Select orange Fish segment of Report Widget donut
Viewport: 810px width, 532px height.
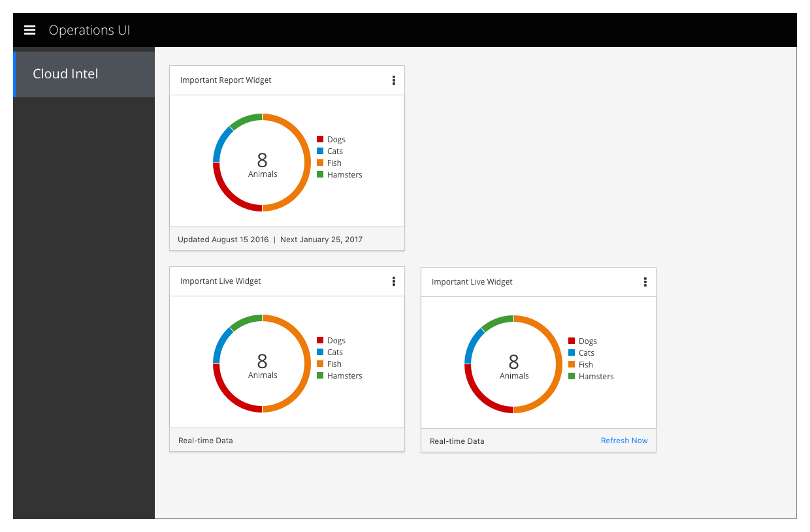pos(306,163)
